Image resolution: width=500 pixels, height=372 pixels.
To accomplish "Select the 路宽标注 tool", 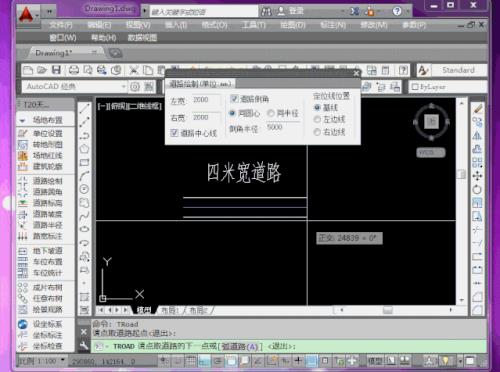I will 41,236.
